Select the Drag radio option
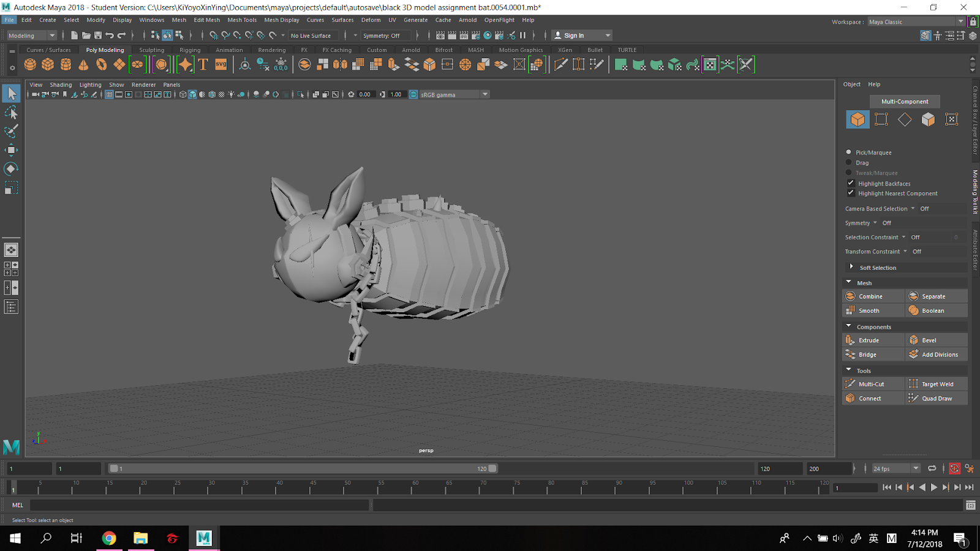980x551 pixels. [849, 162]
